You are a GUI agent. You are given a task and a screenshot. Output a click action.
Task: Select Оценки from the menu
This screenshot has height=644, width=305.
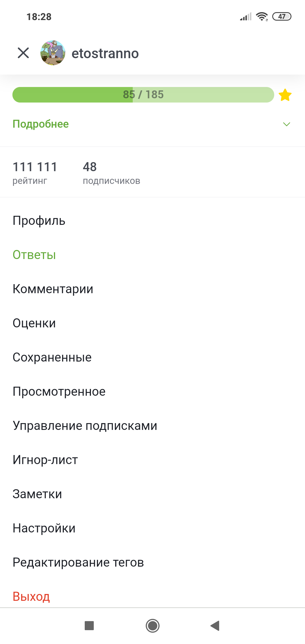[34, 323]
